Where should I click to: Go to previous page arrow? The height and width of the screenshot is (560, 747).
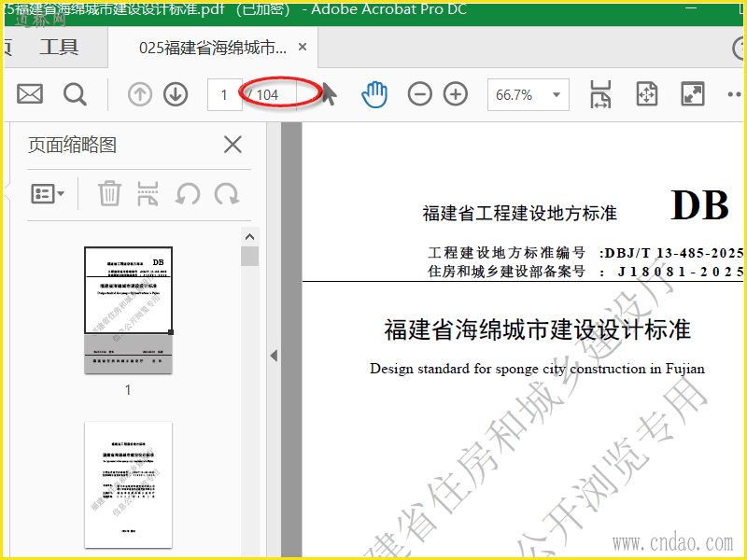click(x=139, y=94)
